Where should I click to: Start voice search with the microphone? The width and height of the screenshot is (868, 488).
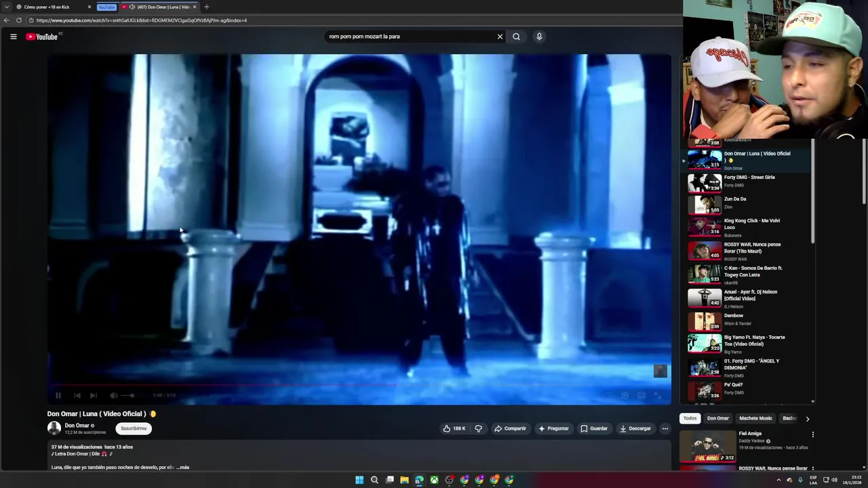coord(539,37)
